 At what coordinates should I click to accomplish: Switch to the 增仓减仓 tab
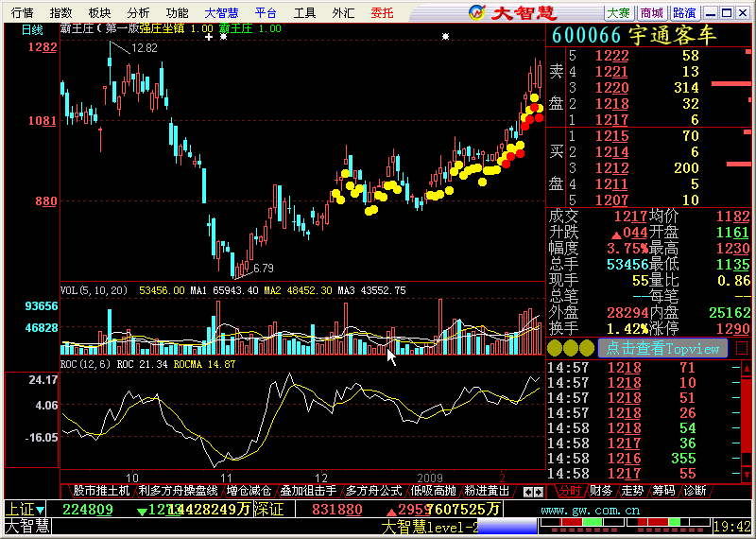[249, 491]
